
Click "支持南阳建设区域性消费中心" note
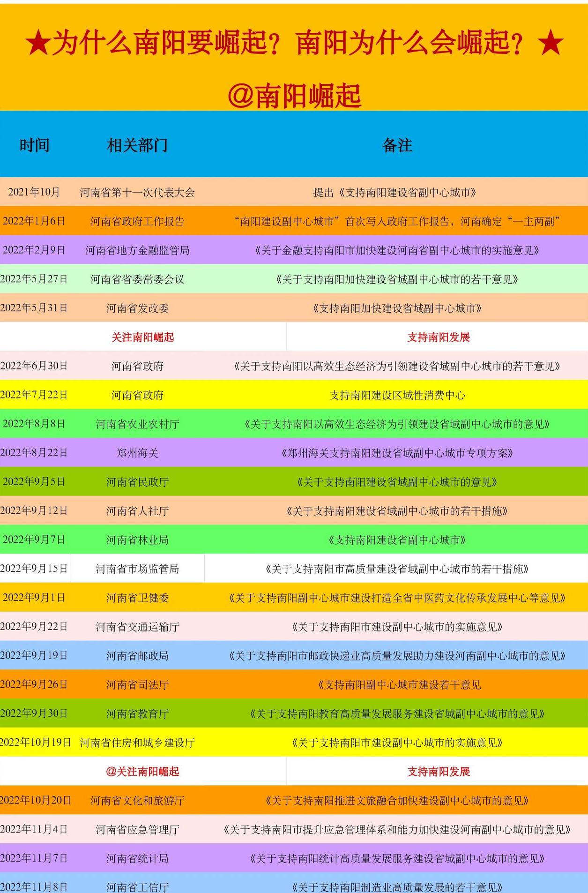click(397, 396)
